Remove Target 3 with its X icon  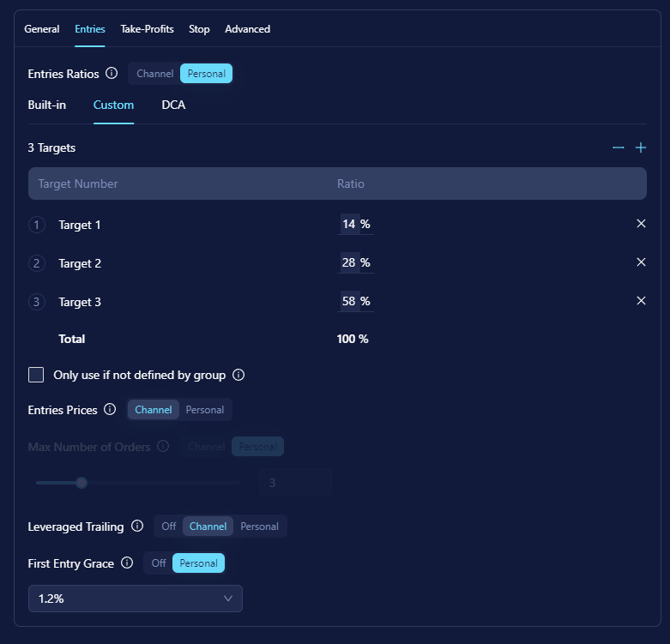tap(641, 301)
